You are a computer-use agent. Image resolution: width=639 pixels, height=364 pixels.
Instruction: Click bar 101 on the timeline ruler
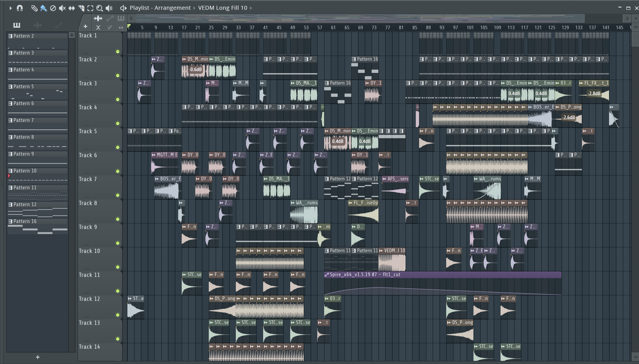click(x=470, y=27)
